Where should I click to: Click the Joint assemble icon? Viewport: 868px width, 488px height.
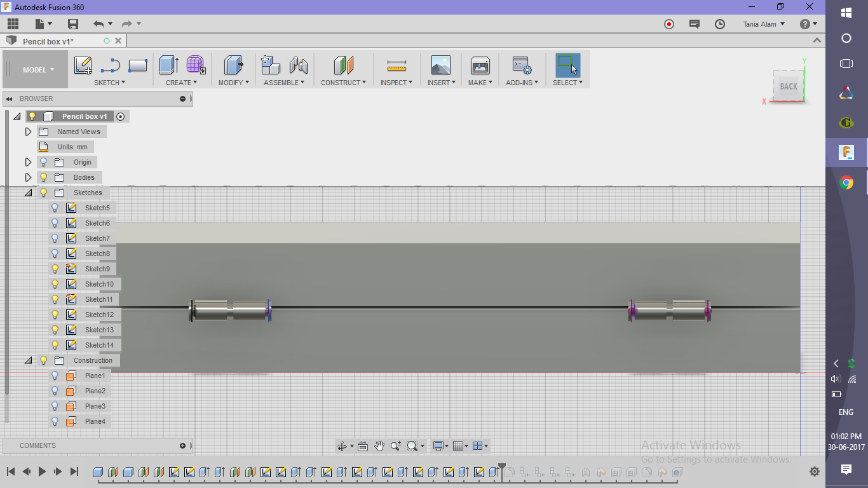pos(298,65)
